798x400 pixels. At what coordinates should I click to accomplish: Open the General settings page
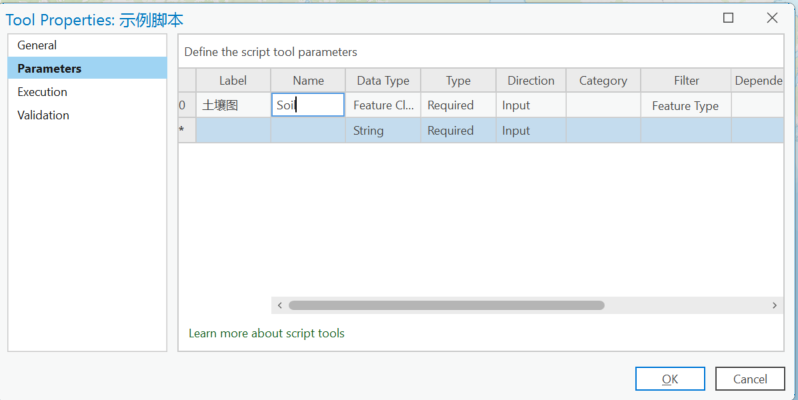[x=87, y=45]
